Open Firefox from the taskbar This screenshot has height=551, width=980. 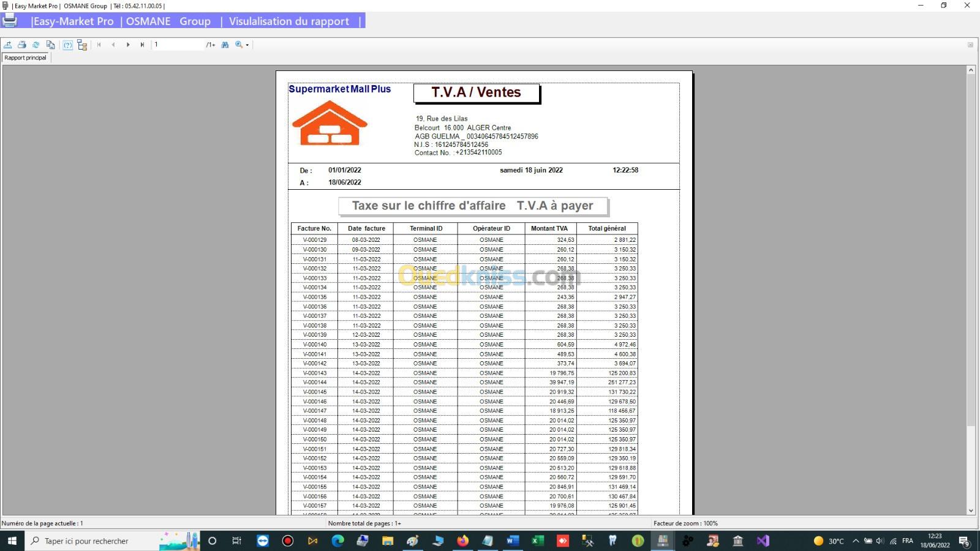coord(462,541)
